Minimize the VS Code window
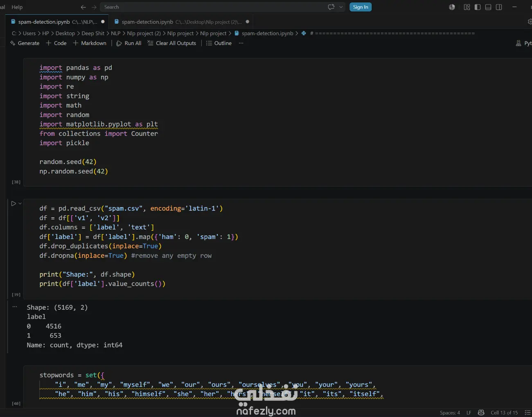The width and height of the screenshot is (532, 417). [514, 7]
